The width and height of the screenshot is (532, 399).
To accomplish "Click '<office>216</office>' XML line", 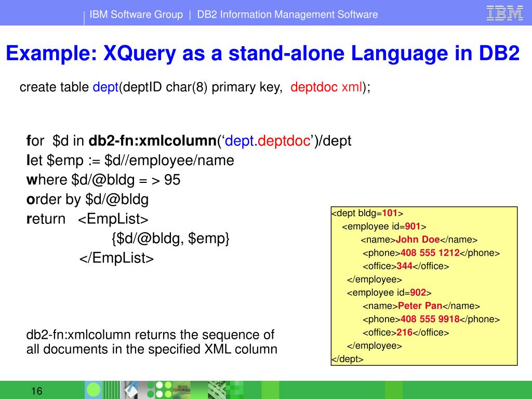I will [x=406, y=332].
